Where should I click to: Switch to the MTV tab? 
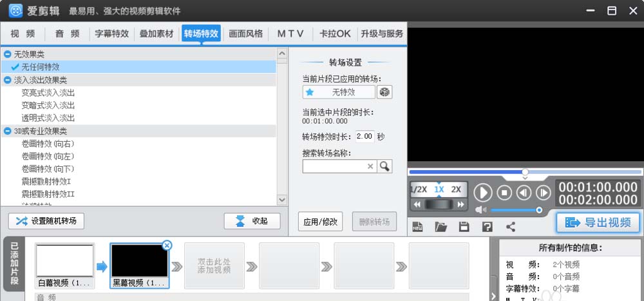pyautogui.click(x=290, y=34)
